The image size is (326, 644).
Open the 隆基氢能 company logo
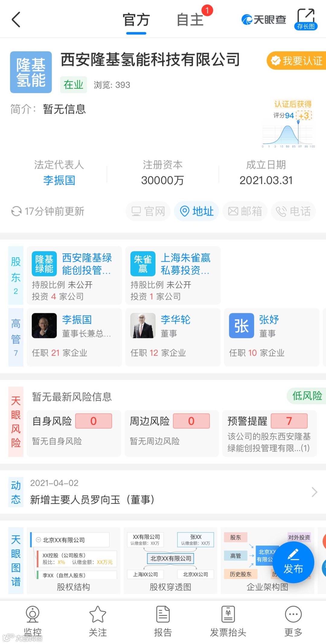[31, 72]
